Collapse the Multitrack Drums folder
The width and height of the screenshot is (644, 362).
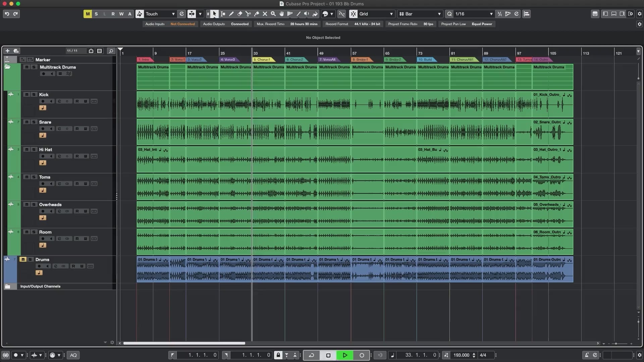7,67
